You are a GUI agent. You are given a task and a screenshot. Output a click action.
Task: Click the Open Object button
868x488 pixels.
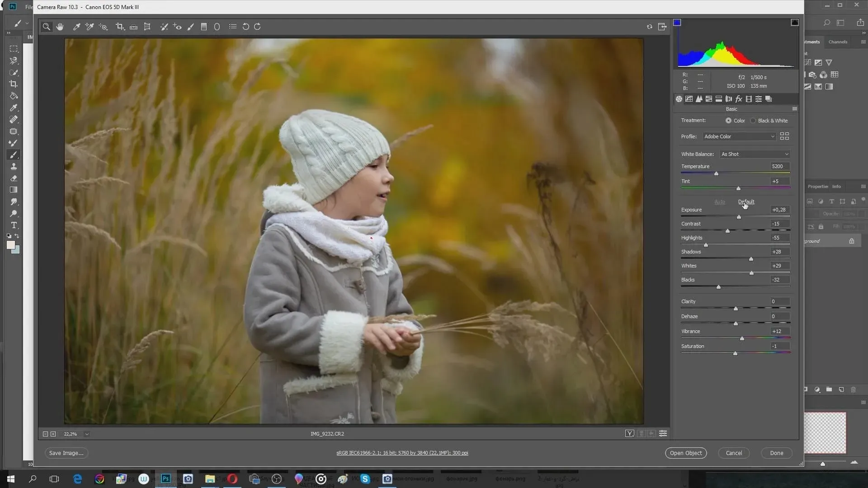point(685,453)
